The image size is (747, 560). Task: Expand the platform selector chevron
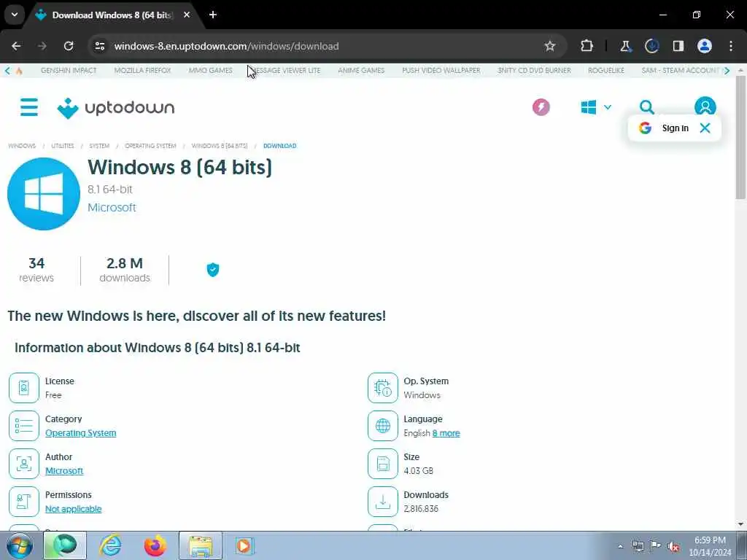point(608,107)
